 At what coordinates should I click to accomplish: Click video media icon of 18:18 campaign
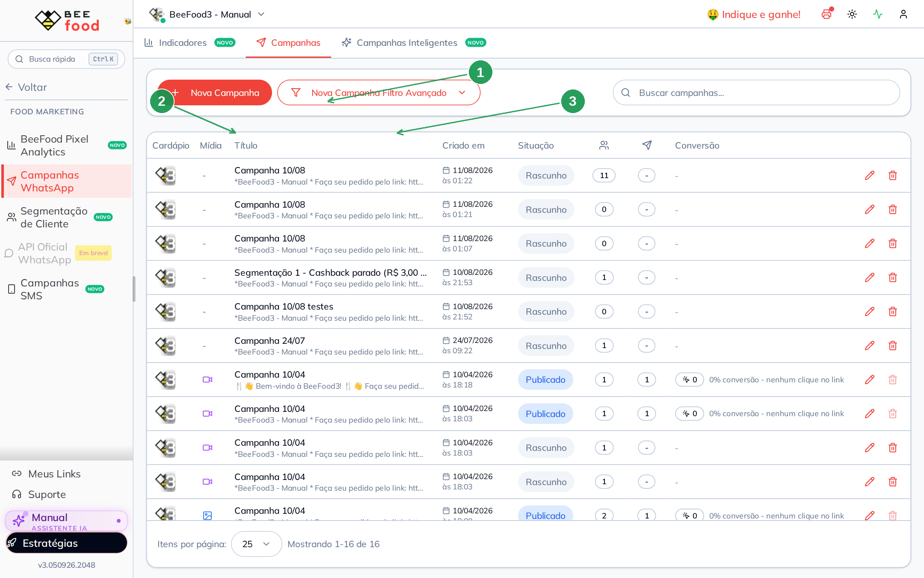(207, 379)
